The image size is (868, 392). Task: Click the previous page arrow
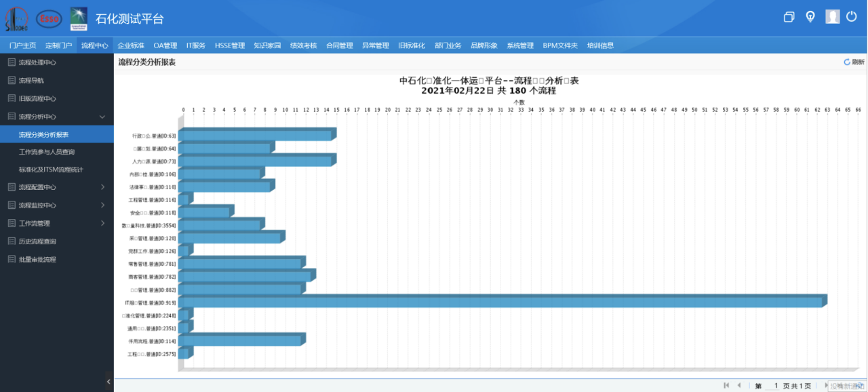tap(739, 385)
